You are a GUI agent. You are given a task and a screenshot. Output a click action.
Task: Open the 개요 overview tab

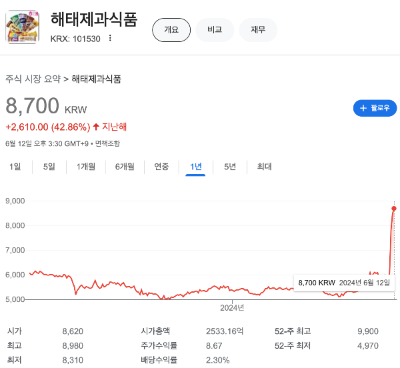(x=171, y=30)
